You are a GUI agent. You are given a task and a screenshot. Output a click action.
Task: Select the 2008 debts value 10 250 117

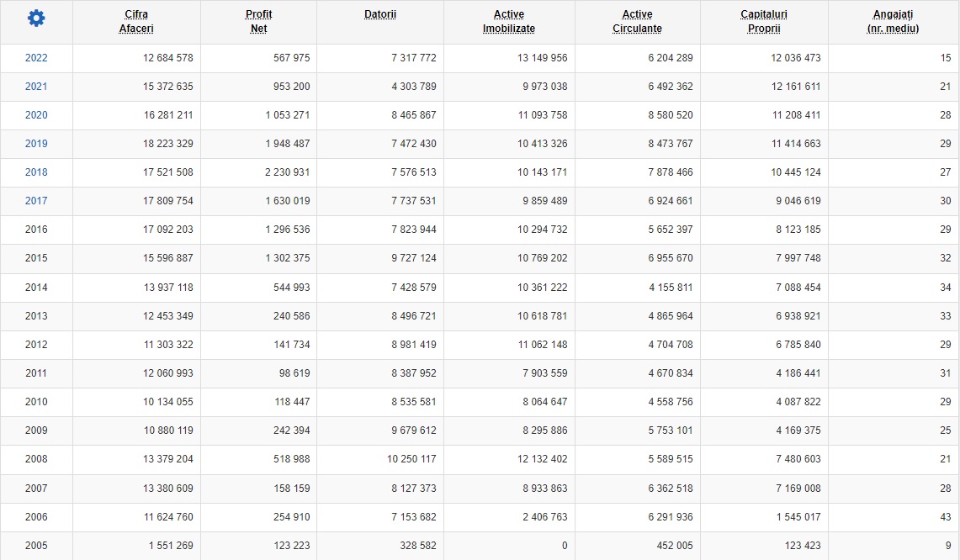[411, 459]
